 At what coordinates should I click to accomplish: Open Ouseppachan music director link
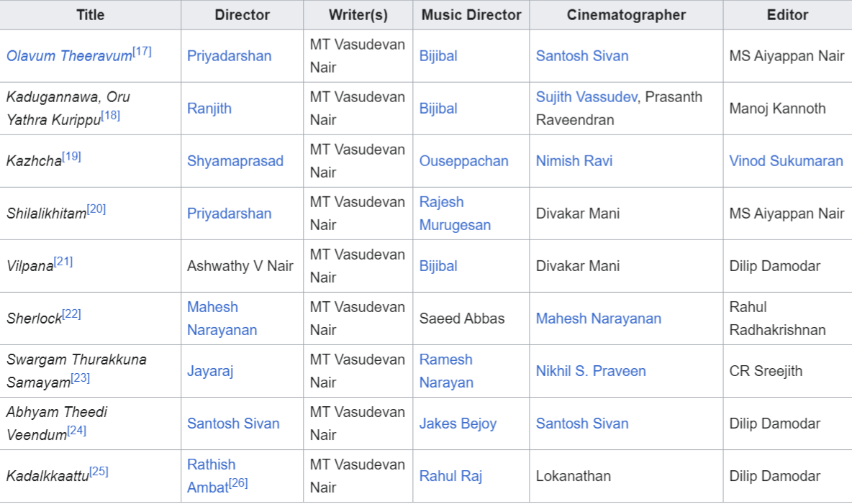click(463, 161)
